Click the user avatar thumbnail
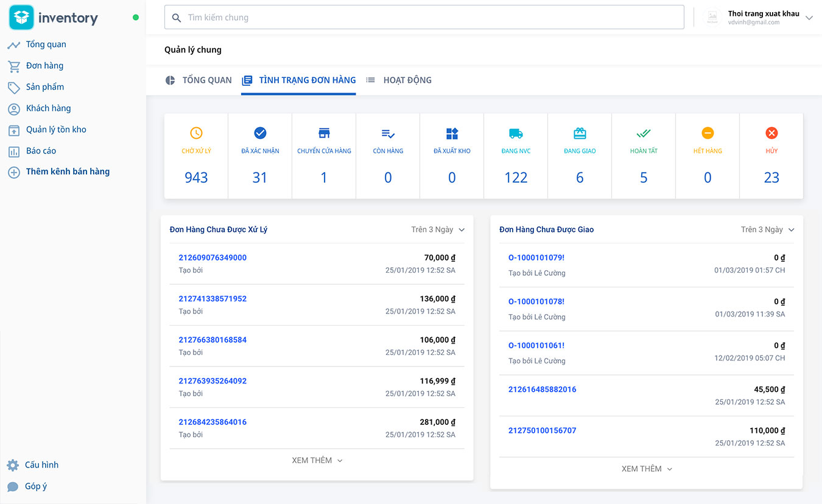Viewport: 822px width, 504px height. tap(713, 18)
